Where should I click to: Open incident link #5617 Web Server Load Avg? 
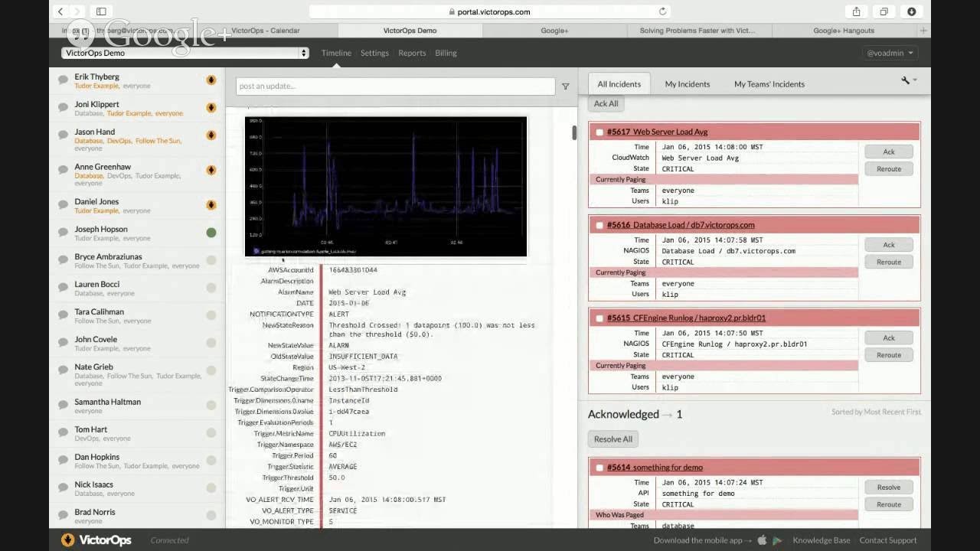(657, 132)
